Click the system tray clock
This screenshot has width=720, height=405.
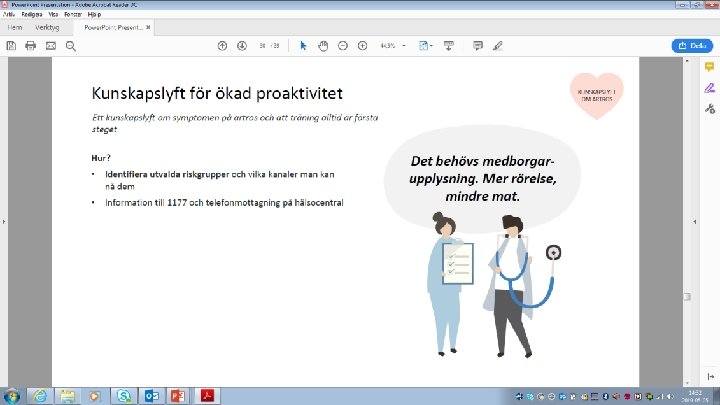pos(694,396)
